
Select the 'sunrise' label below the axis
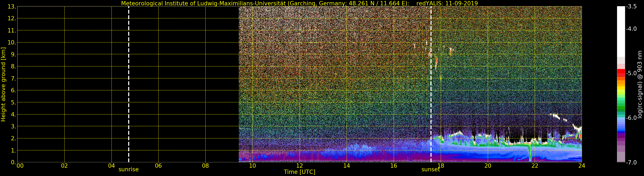point(129,170)
